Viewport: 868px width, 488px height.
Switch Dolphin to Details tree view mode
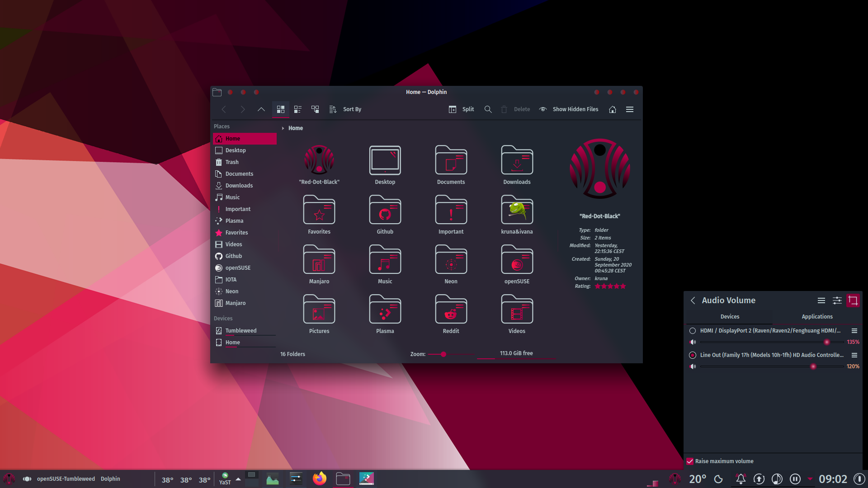pos(315,109)
